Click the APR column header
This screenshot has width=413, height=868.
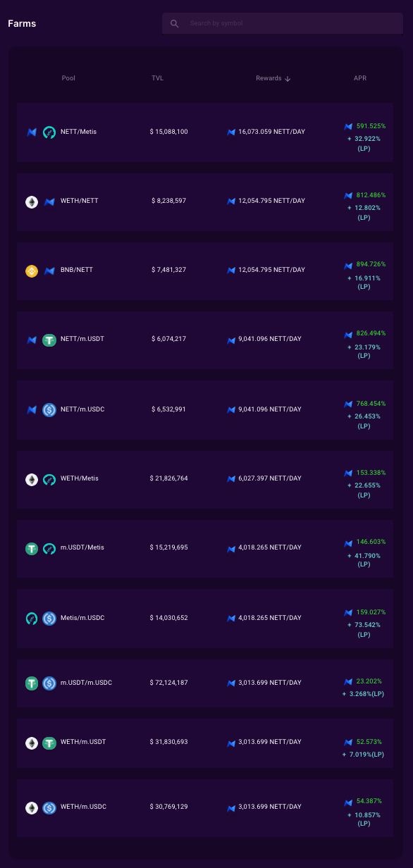pos(360,78)
